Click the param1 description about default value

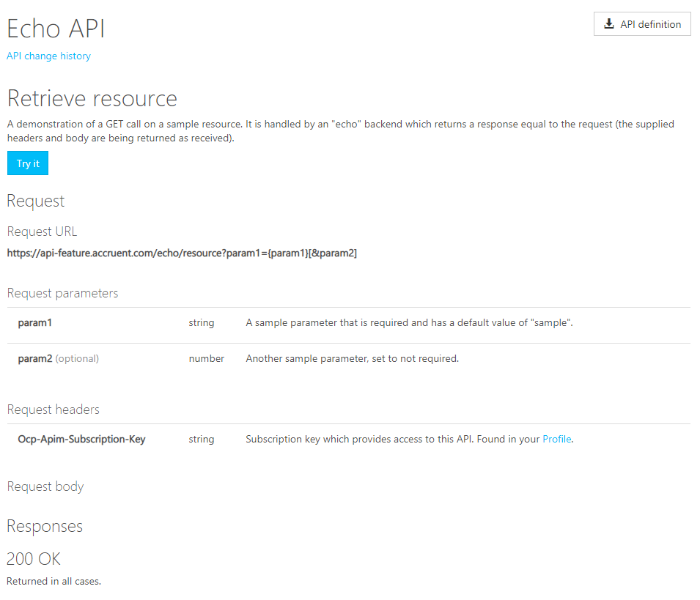[x=410, y=322]
